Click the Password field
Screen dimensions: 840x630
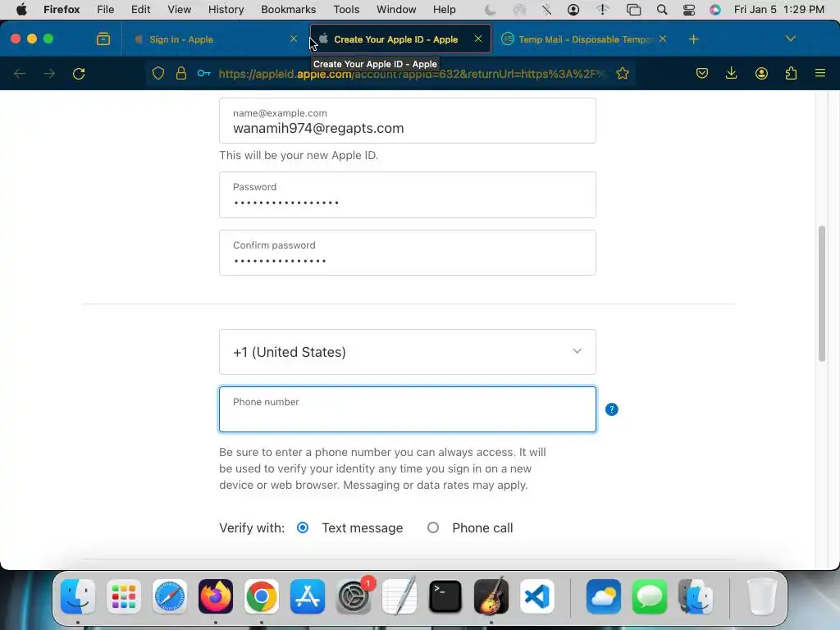407,195
